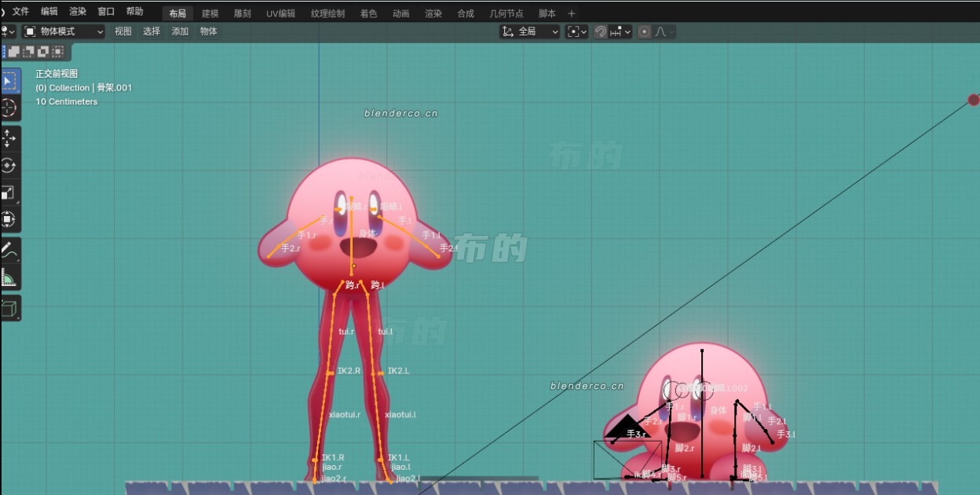The width and height of the screenshot is (980, 495).
Task: Set selection mode to Intersect icon
Action: [57, 52]
